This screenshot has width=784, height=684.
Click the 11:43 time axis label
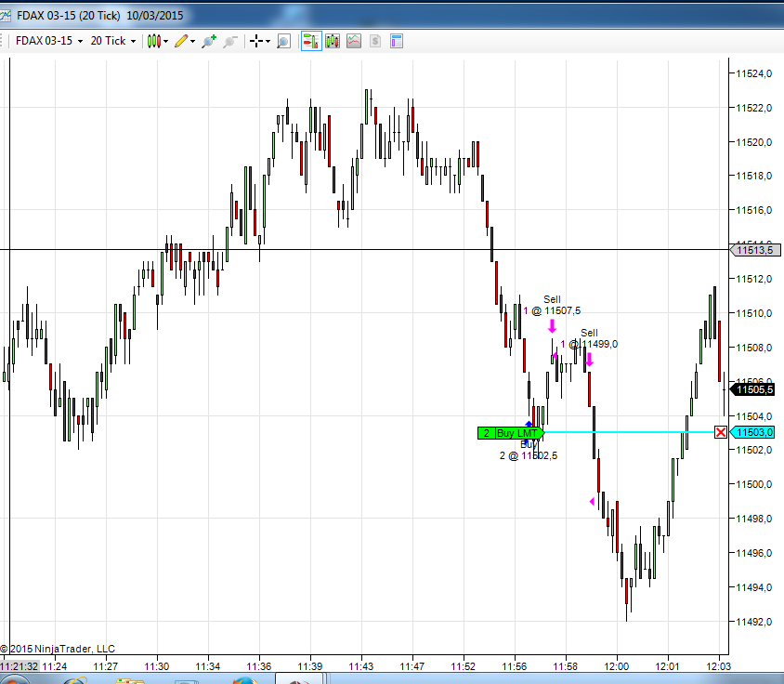pos(361,666)
